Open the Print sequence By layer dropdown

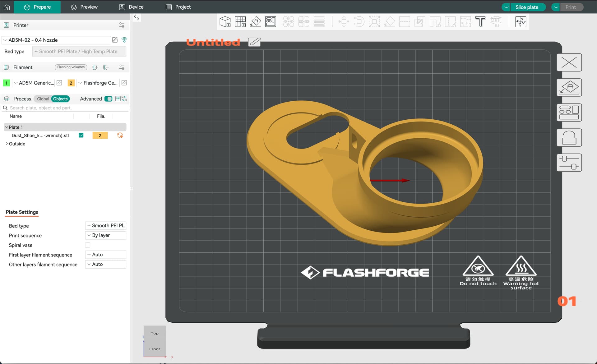click(106, 235)
